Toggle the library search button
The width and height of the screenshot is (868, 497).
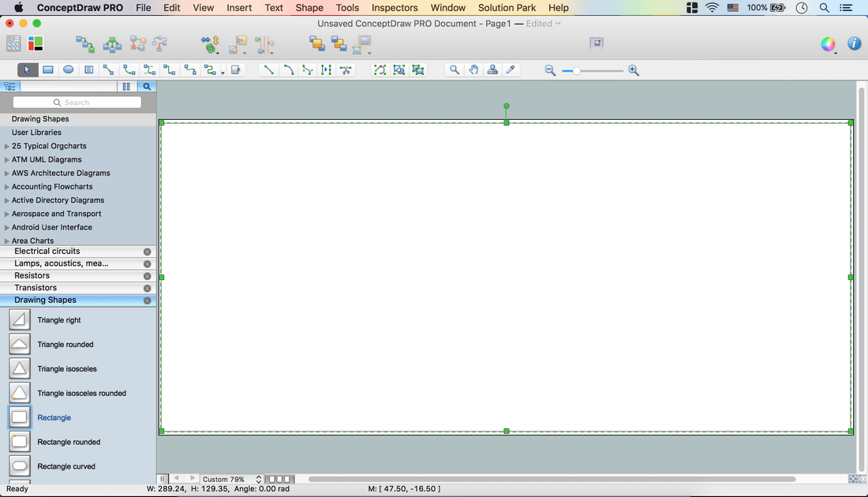click(147, 86)
